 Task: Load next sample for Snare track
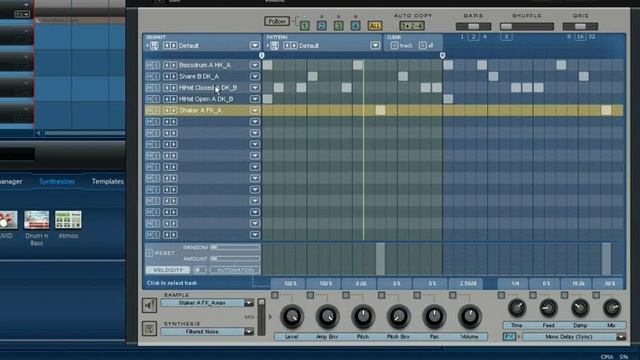[173, 76]
